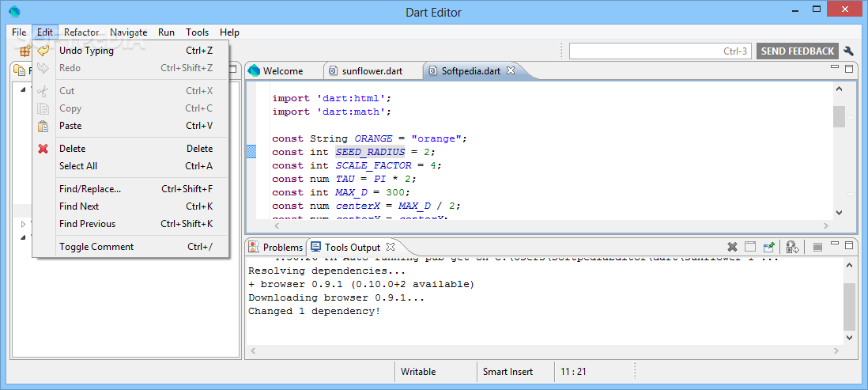Screen dimensions: 868x390
Task: Click the gray open console icon
Action: 817,247
